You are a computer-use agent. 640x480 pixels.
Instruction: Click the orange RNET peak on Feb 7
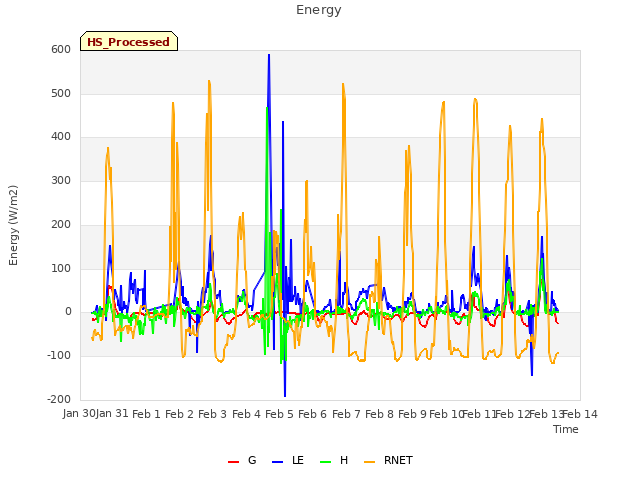[343, 84]
